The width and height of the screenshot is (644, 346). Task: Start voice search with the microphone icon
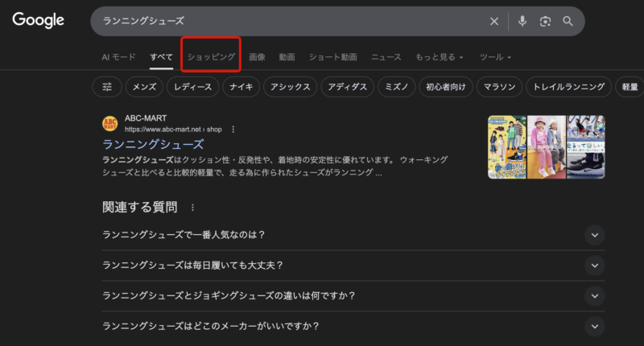[x=522, y=21]
